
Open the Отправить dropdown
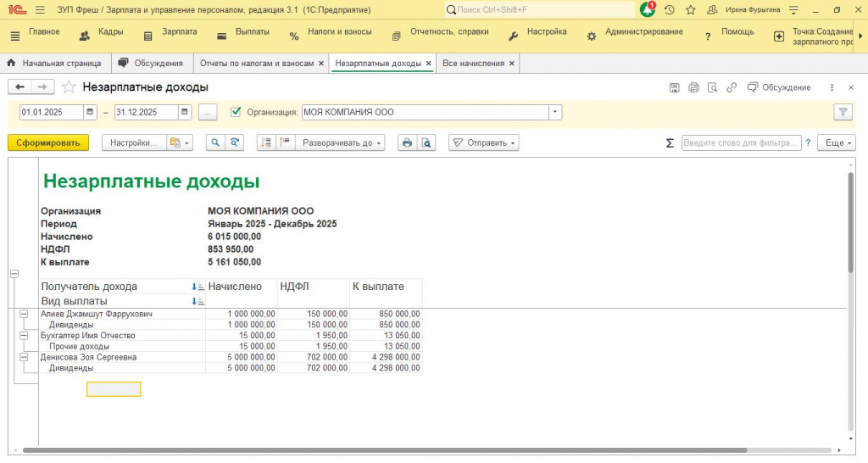(x=484, y=143)
